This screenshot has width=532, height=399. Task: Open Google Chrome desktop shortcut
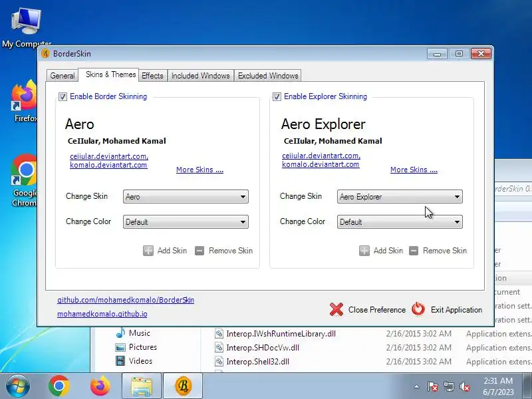point(24,180)
